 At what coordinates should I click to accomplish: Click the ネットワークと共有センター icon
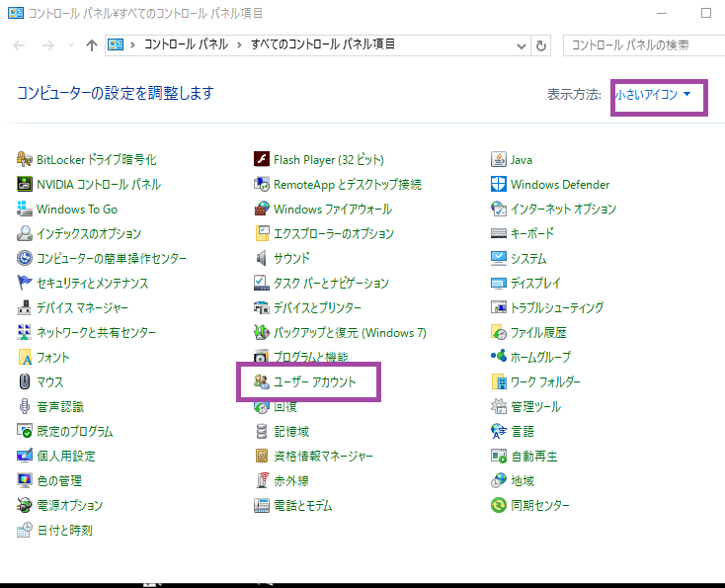(24, 332)
